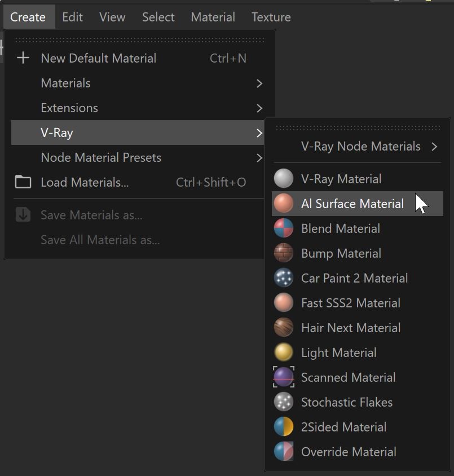
Task: Create a 2Sided Material
Action: (x=358, y=427)
